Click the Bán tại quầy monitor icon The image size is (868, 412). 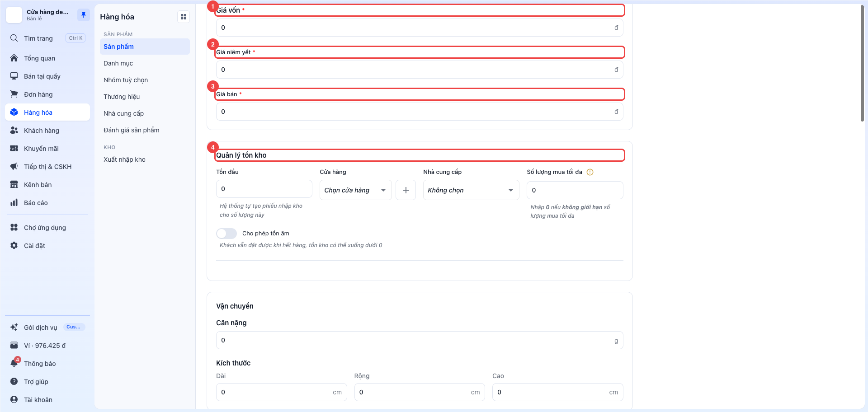point(14,76)
